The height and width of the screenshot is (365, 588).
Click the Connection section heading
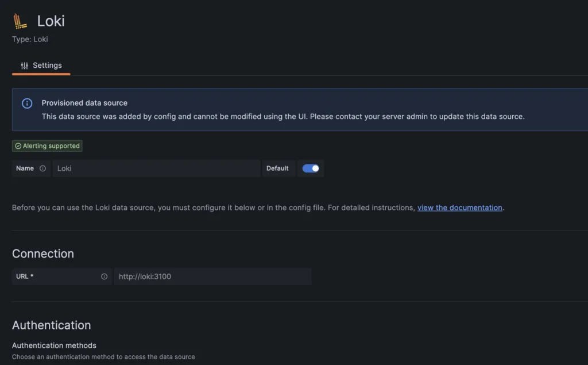tap(43, 253)
